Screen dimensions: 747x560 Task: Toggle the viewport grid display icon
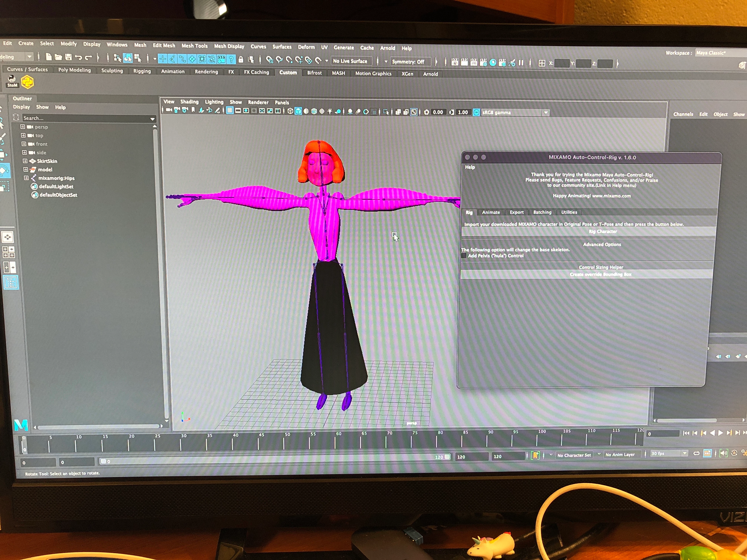[230, 110]
